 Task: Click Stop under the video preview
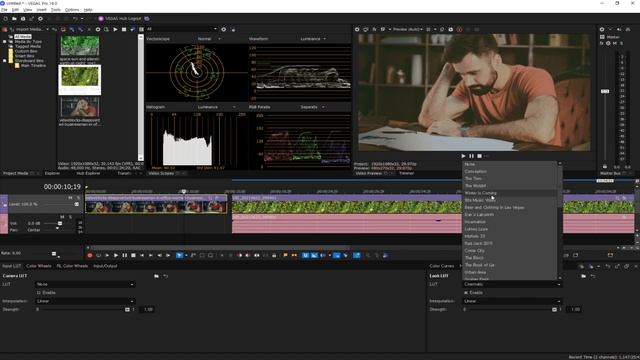coord(480,156)
